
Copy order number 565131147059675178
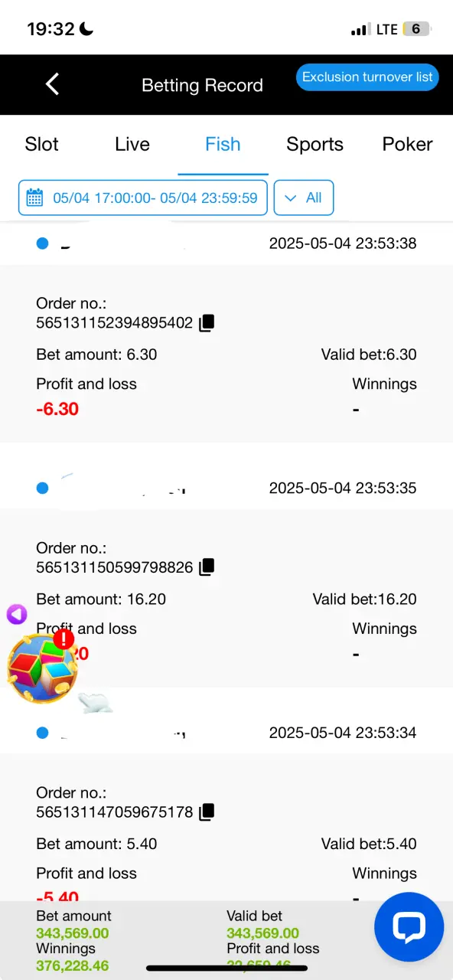pos(207,812)
